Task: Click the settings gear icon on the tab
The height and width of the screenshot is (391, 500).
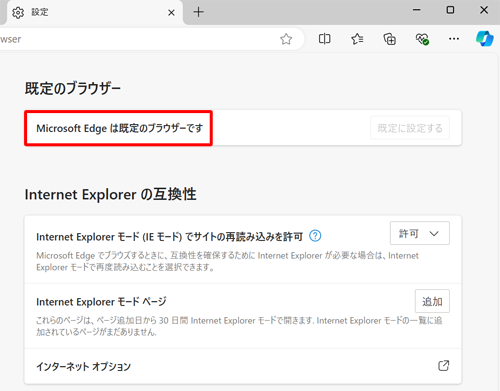Action: pyautogui.click(x=18, y=13)
